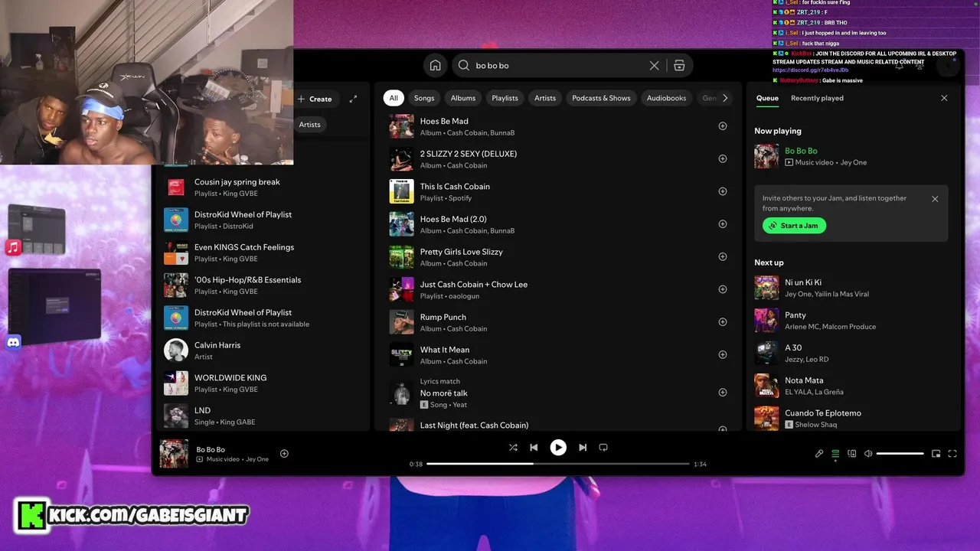Select the Podcasts & Shows filter tab
The height and width of the screenshot is (551, 980).
[601, 98]
